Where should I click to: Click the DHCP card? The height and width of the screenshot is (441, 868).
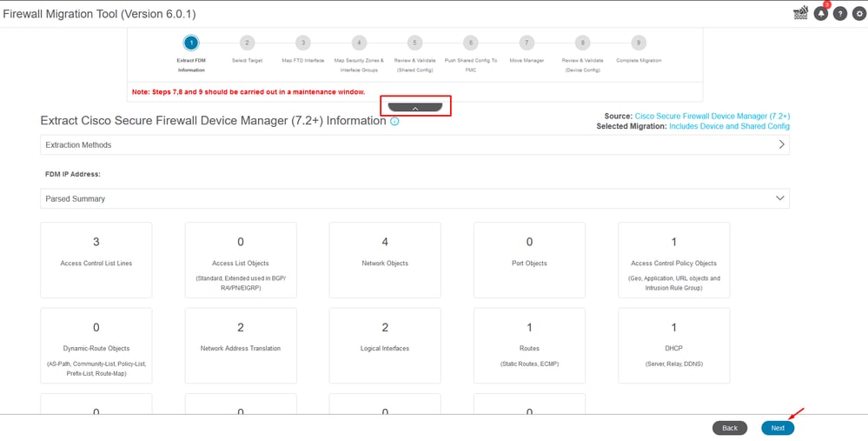(x=673, y=345)
